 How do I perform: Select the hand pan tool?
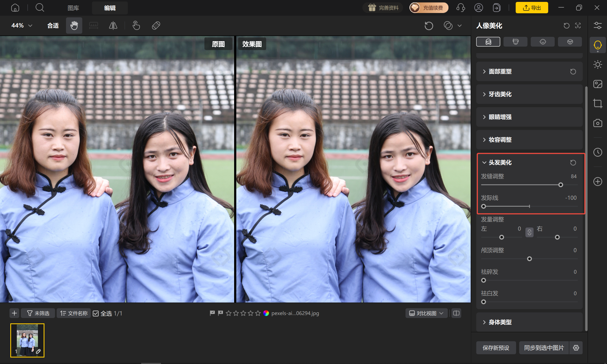74,25
